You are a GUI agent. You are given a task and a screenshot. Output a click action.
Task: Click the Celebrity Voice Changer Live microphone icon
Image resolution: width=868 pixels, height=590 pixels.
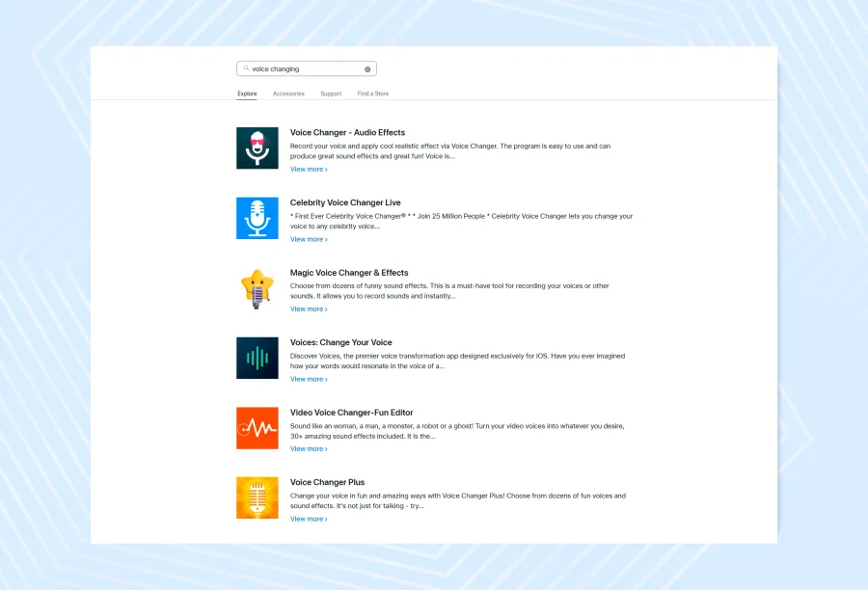coord(257,218)
